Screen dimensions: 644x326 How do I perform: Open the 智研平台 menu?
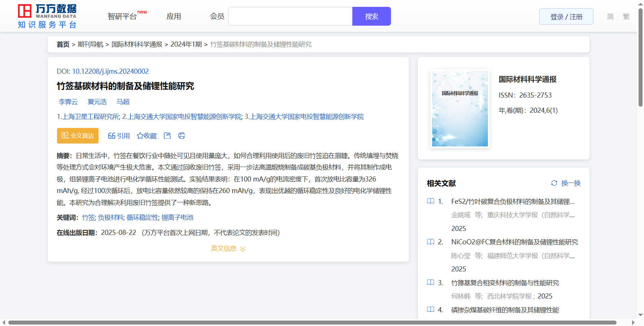click(x=122, y=17)
